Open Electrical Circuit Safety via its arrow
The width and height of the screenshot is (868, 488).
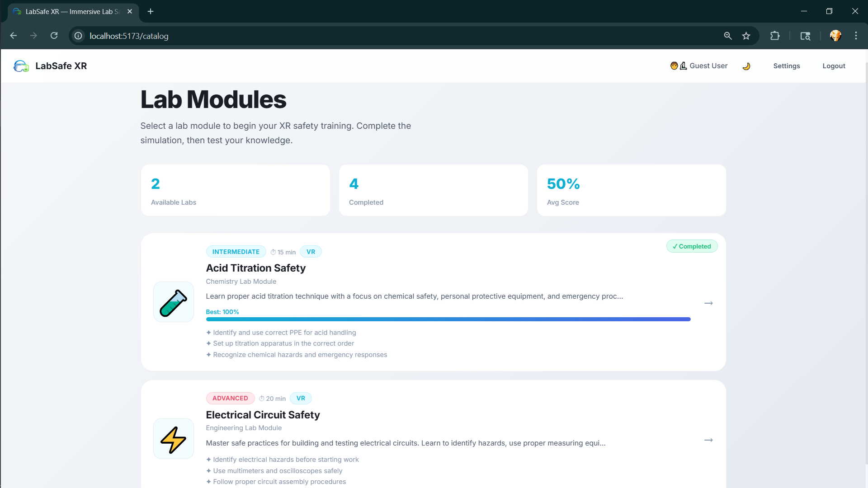click(x=708, y=440)
